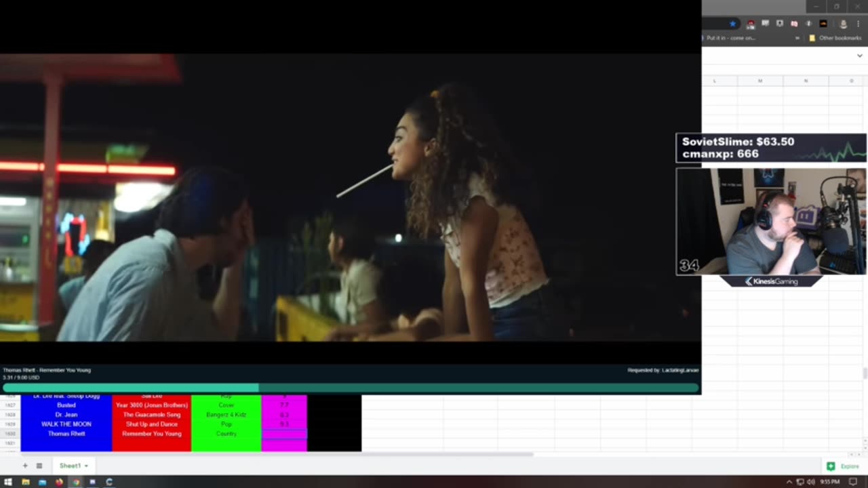
Task: Open the all sheets list icon
Action: point(39,466)
